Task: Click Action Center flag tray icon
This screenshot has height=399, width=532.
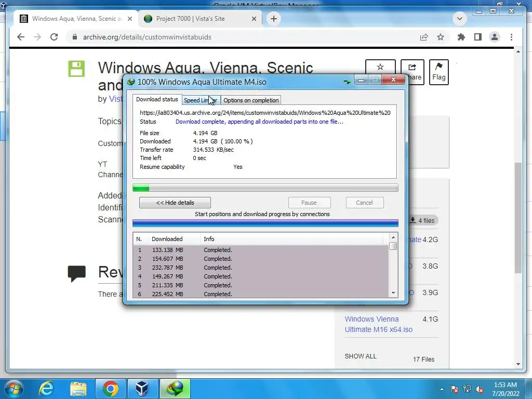Action: pyautogui.click(x=454, y=389)
